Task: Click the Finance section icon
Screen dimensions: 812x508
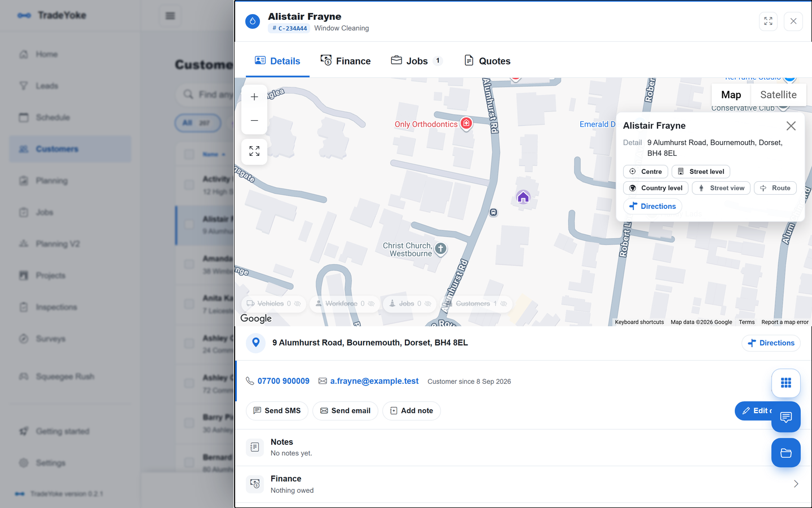Action: tap(255, 484)
